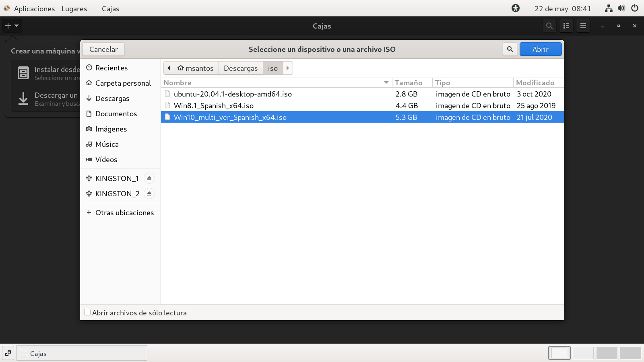This screenshot has height=362, width=644.
Task: Open Otras ubicaciones in sidebar
Action: click(124, 213)
